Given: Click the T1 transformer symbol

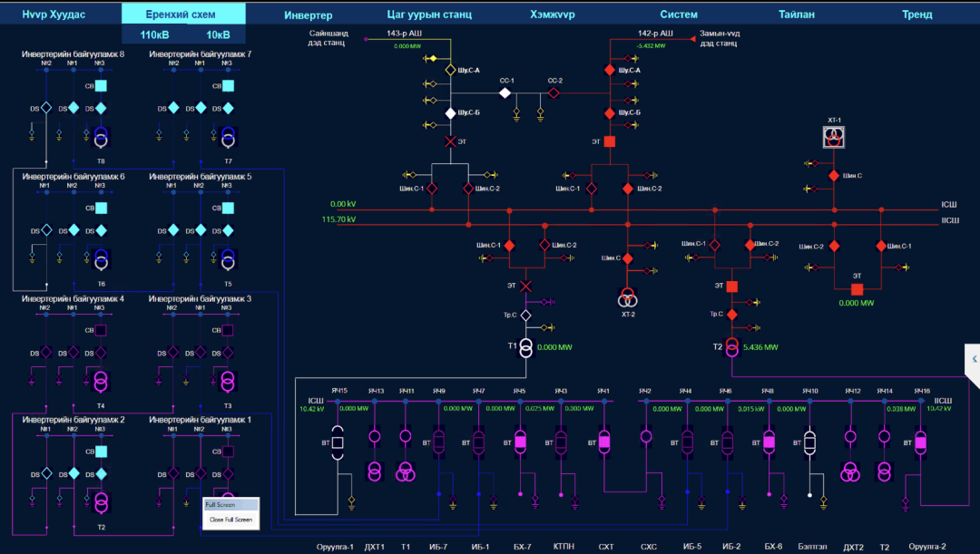Looking at the screenshot, I should click(x=525, y=348).
